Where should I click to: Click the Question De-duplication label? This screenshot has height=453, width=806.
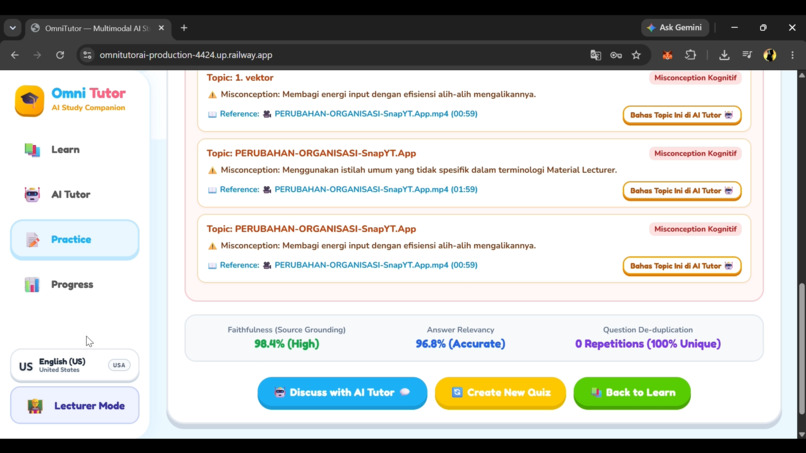(x=648, y=330)
